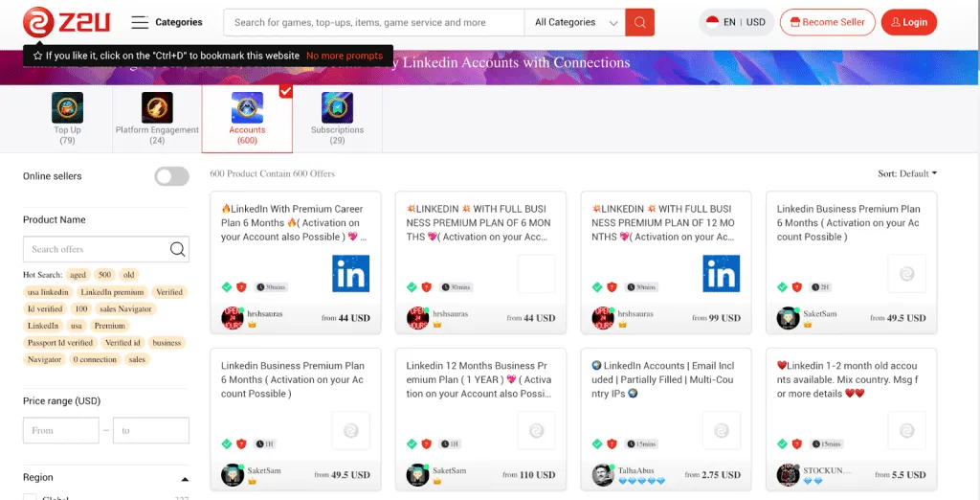This screenshot has height=500, width=980.
Task: Click the red search magnifier button
Action: pyautogui.click(x=639, y=23)
